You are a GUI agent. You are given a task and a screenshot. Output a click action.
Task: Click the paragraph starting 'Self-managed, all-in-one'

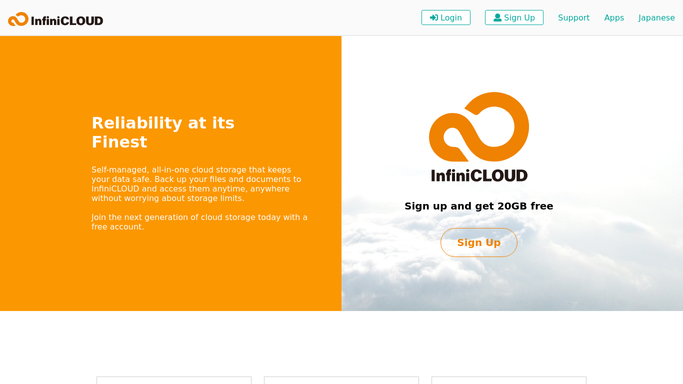[196, 184]
